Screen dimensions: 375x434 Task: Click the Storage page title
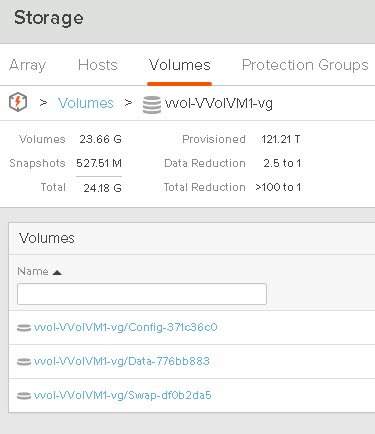point(49,18)
